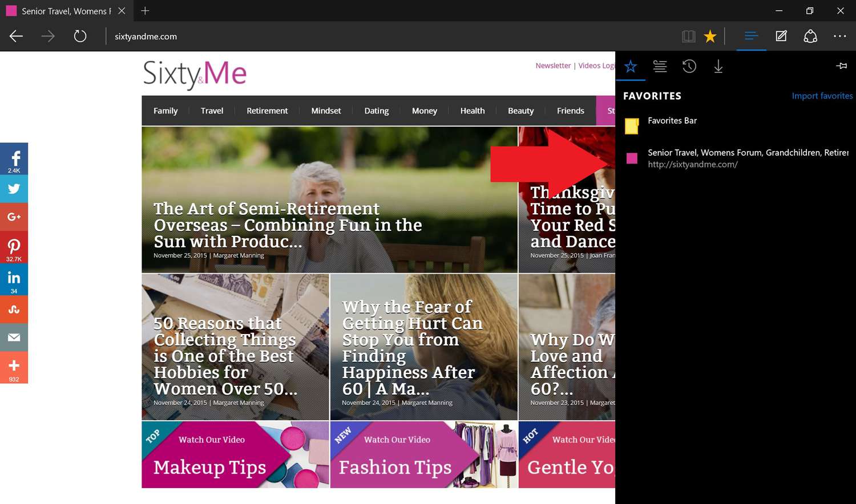Viewport: 856px width, 504px height.
Task: Open the Friends menu item
Action: click(571, 111)
